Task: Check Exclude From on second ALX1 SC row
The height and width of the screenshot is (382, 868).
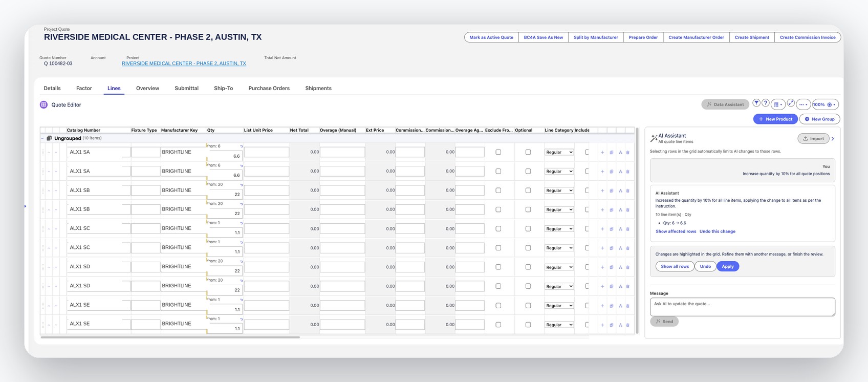Action: click(x=498, y=248)
